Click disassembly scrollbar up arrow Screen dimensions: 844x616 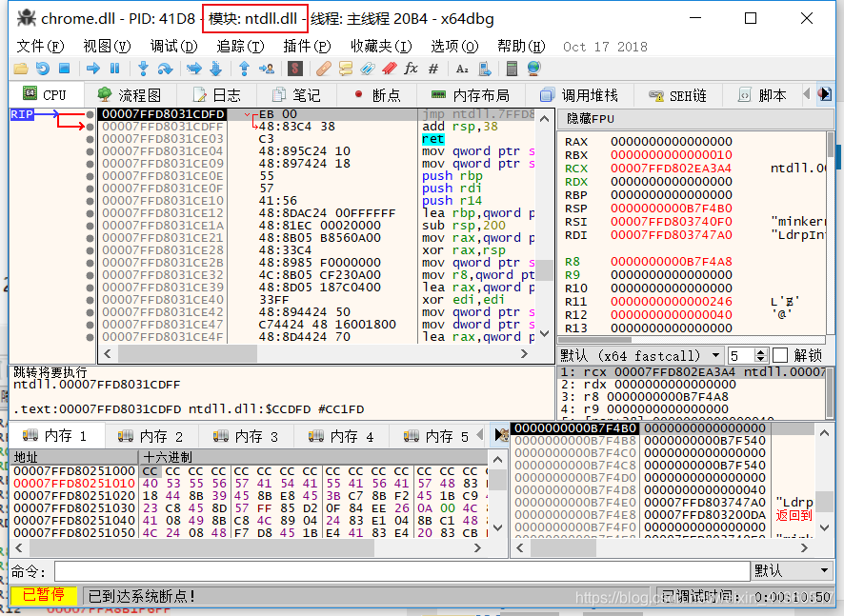[x=544, y=118]
